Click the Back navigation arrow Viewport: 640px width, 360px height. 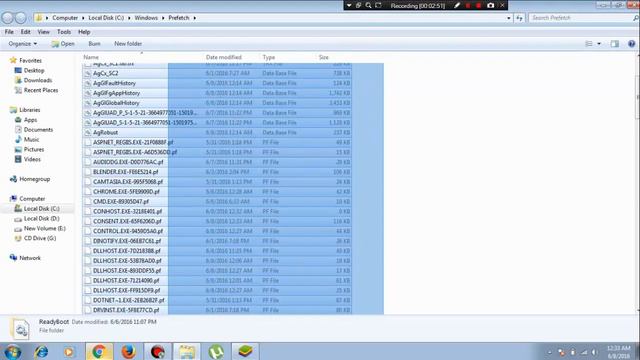click(7, 18)
